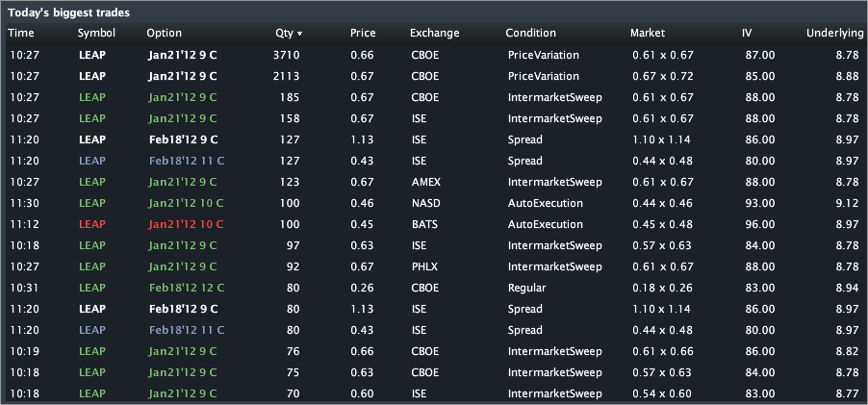This screenshot has height=405, width=868.
Task: Click the red LEAP symbol
Action: tap(91, 224)
